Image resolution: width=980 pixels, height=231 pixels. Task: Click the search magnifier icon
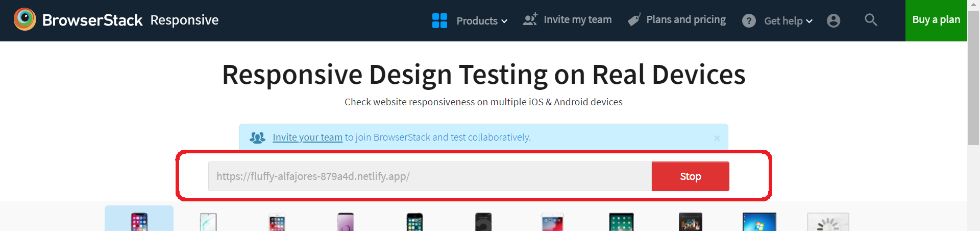(x=871, y=20)
